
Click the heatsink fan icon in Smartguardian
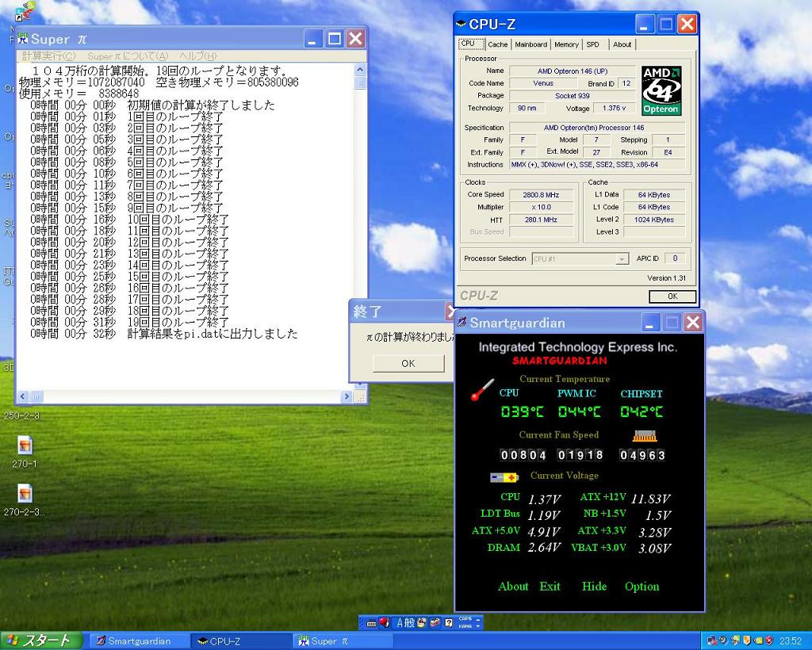[645, 436]
